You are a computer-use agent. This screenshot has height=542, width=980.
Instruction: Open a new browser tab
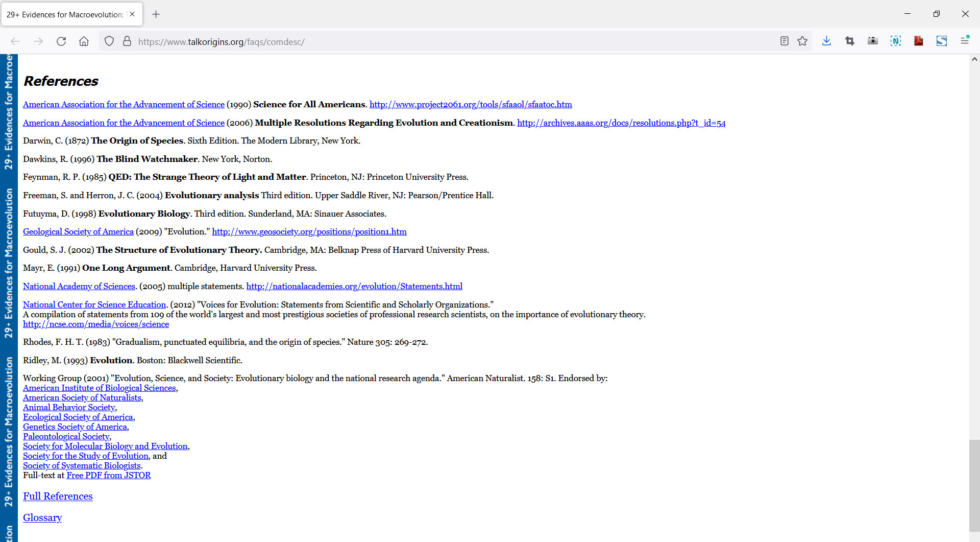156,14
